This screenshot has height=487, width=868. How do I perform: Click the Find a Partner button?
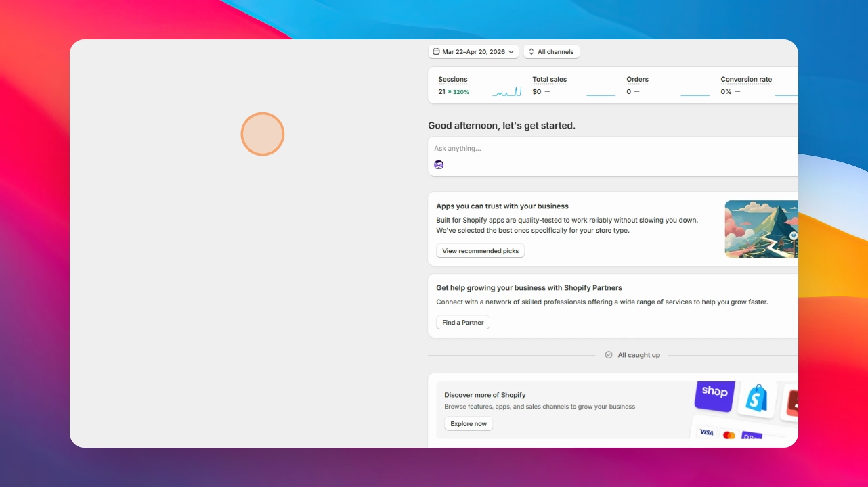click(463, 323)
